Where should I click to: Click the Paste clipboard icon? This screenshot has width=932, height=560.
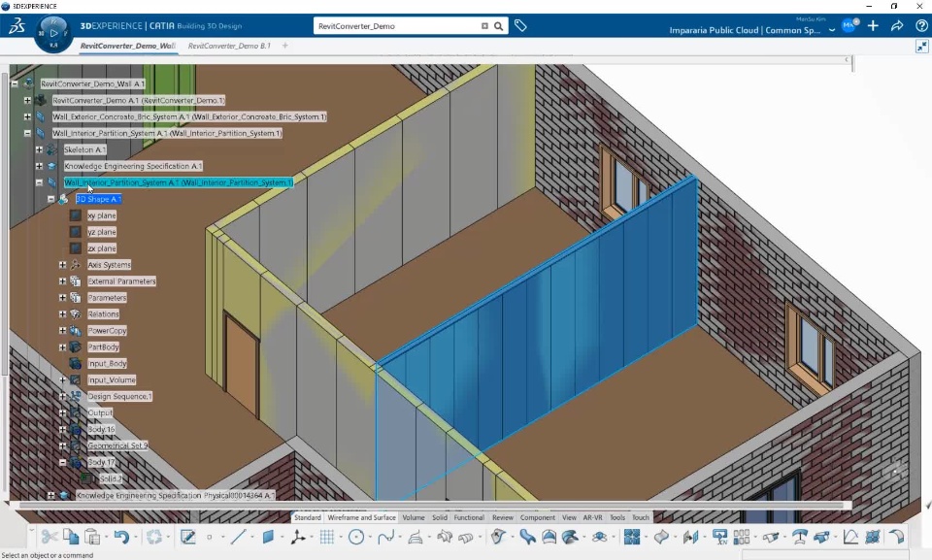[92, 537]
